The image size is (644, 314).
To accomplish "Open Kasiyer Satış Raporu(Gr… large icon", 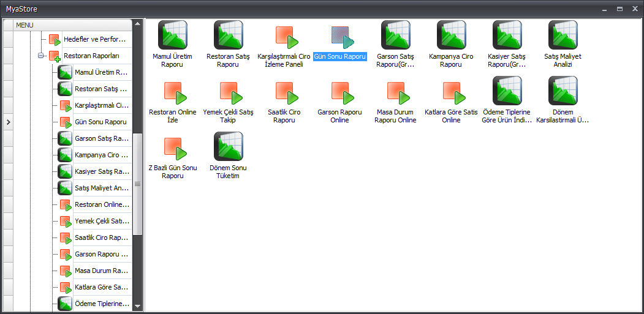I will pos(507,35).
